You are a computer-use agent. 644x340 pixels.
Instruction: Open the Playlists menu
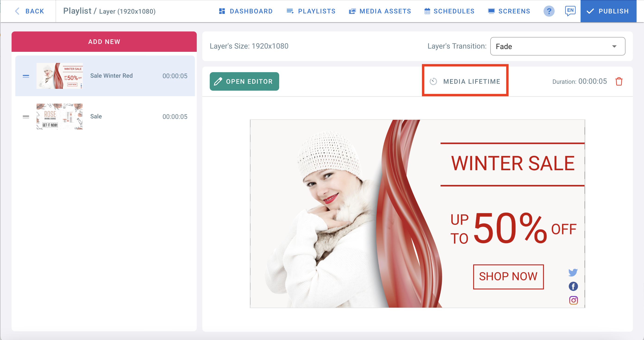311,11
